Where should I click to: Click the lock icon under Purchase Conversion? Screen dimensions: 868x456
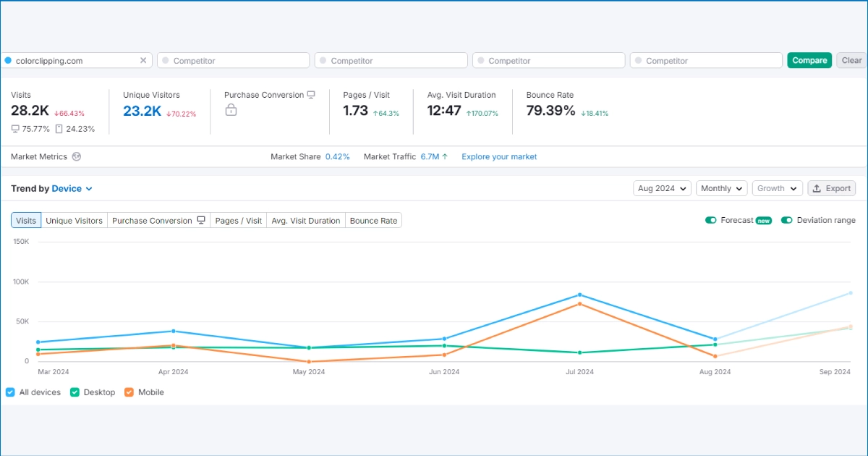coord(231,110)
